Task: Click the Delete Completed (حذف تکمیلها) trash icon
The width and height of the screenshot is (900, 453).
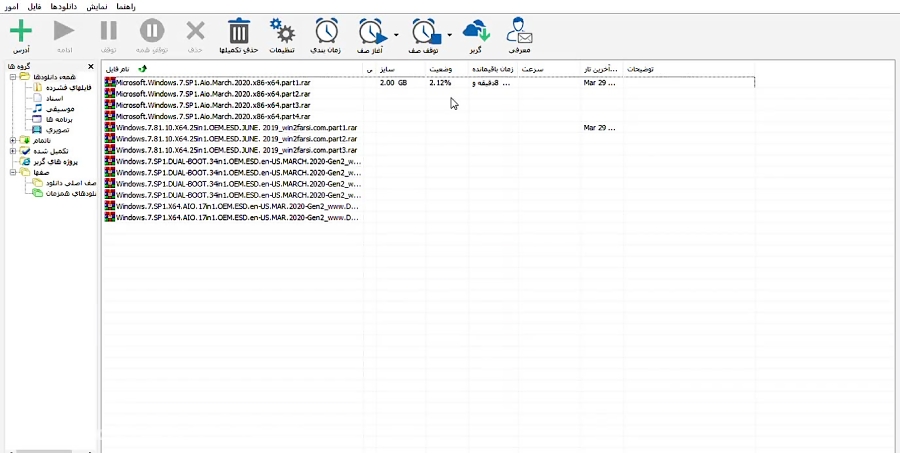Action: pyautogui.click(x=239, y=31)
